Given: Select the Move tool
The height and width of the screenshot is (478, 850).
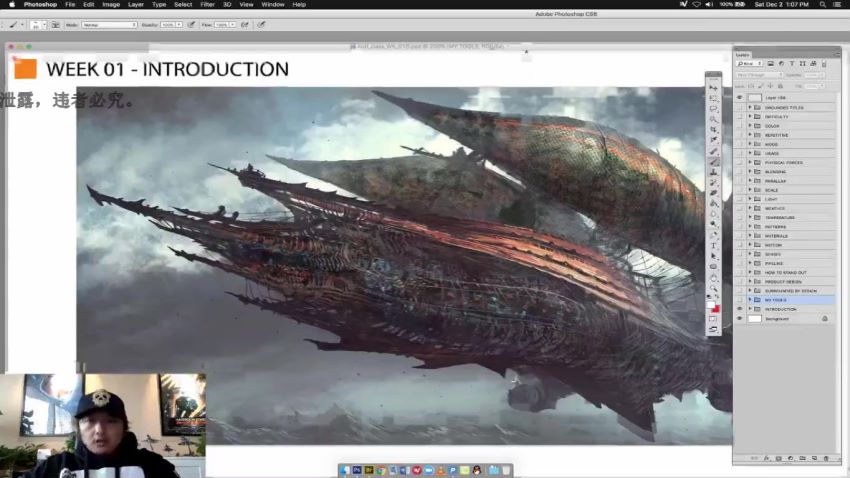Looking at the screenshot, I should [713, 88].
